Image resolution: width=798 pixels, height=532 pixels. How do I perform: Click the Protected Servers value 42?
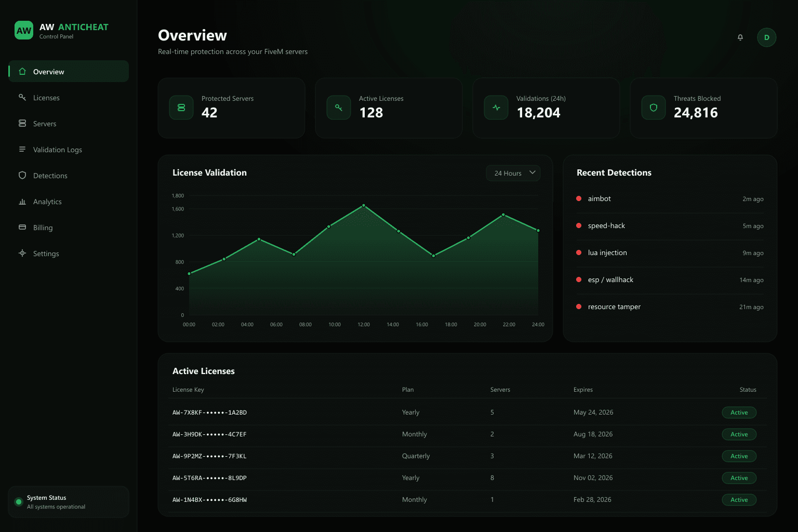point(209,113)
